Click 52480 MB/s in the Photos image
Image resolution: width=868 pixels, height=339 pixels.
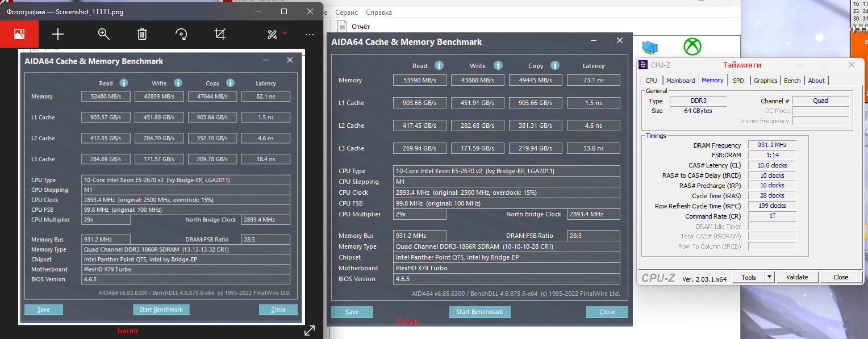pos(106,97)
